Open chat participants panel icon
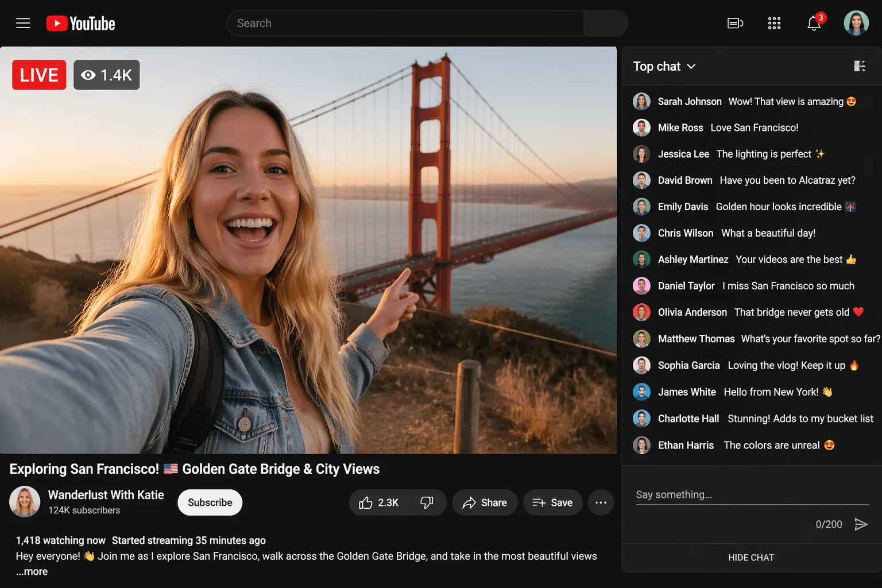 [860, 67]
